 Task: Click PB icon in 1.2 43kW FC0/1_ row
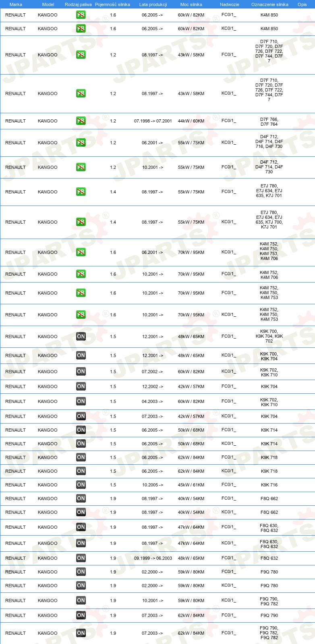coord(81,55)
